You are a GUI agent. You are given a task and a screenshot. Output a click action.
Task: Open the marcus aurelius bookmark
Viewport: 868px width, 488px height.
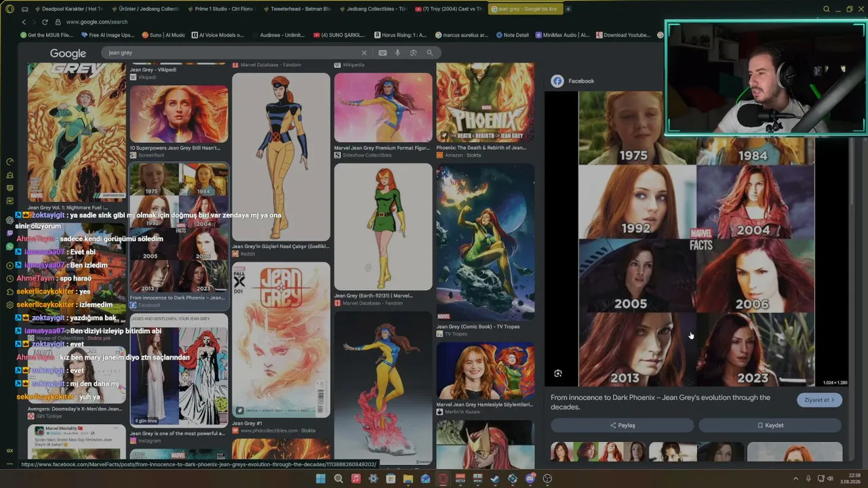[x=462, y=35]
